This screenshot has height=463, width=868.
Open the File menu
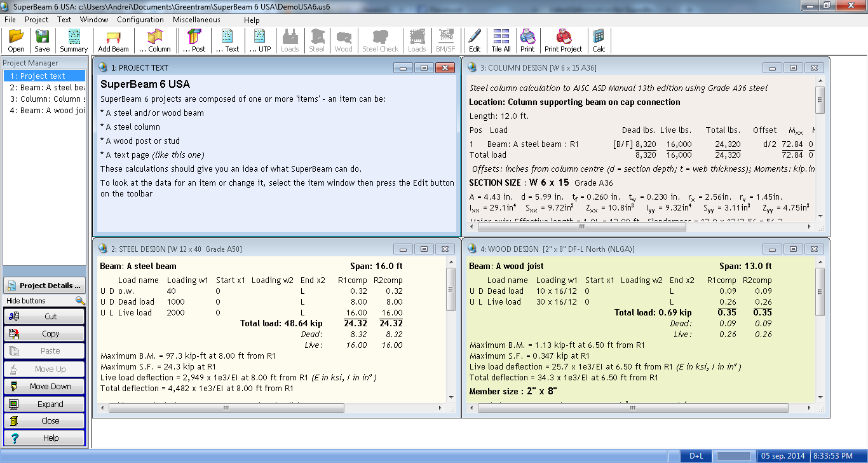[10, 20]
